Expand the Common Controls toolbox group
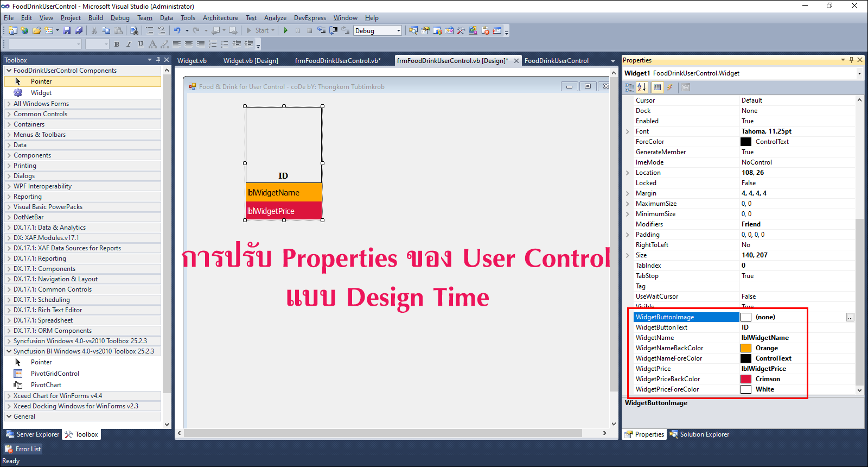Screen dimensions: 868x467 pos(9,114)
